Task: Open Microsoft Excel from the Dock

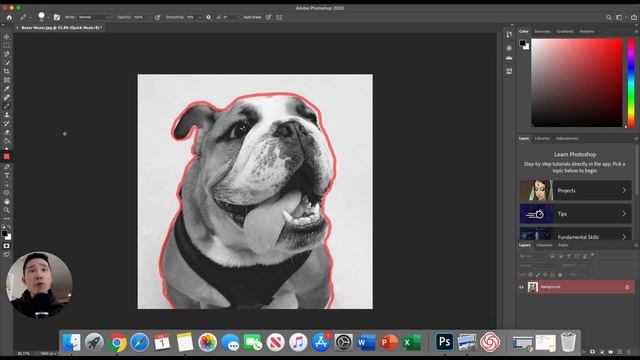Action: coord(411,342)
